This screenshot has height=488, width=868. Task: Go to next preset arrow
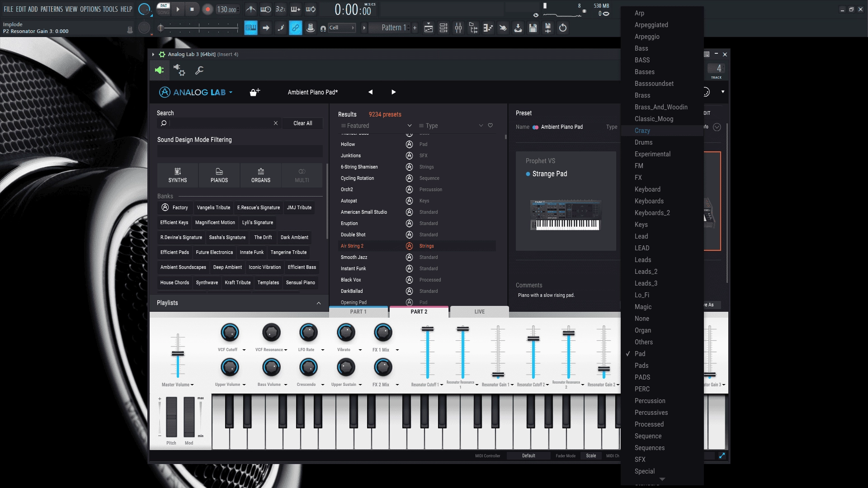[x=394, y=92]
